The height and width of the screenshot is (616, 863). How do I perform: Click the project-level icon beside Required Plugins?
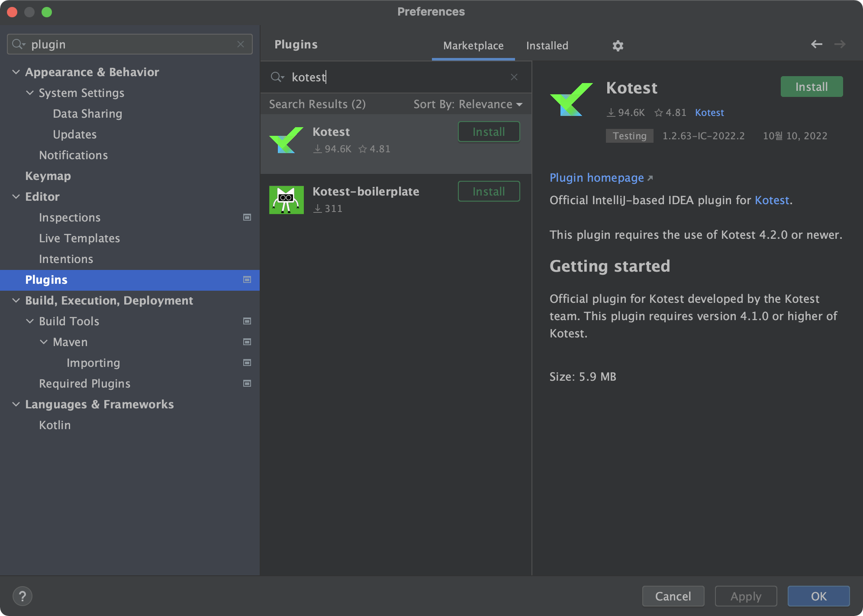247,383
